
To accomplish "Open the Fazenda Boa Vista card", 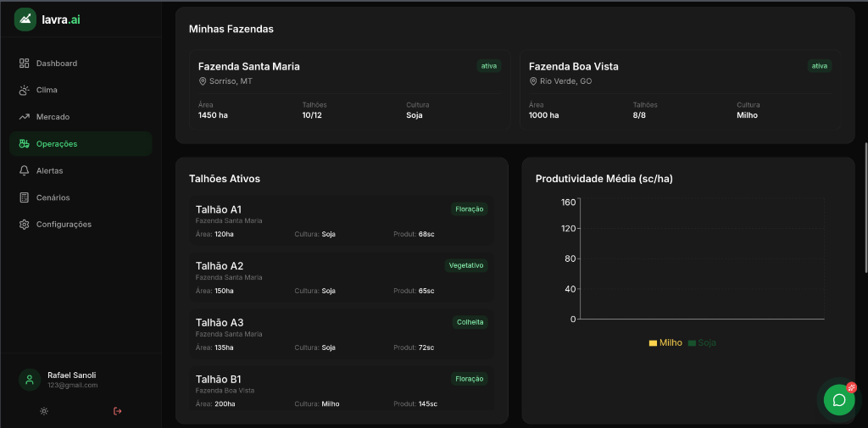I will [680, 89].
